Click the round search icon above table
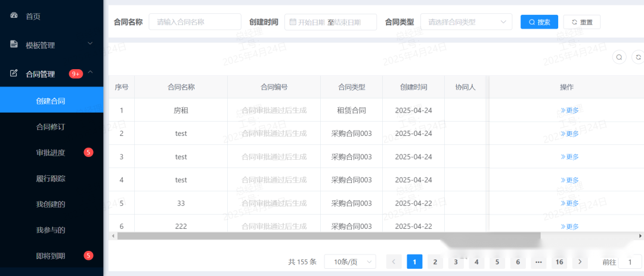Image resolution: width=644 pixels, height=276 pixels. (x=620, y=57)
